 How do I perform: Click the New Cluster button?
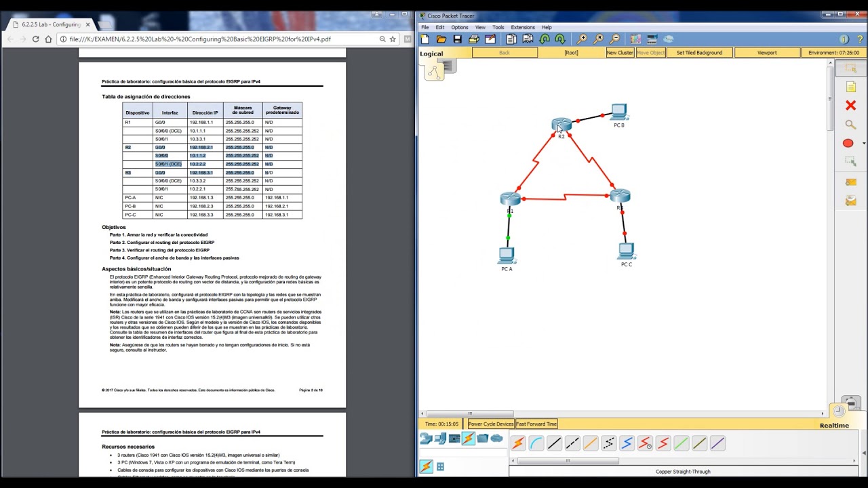click(x=620, y=52)
